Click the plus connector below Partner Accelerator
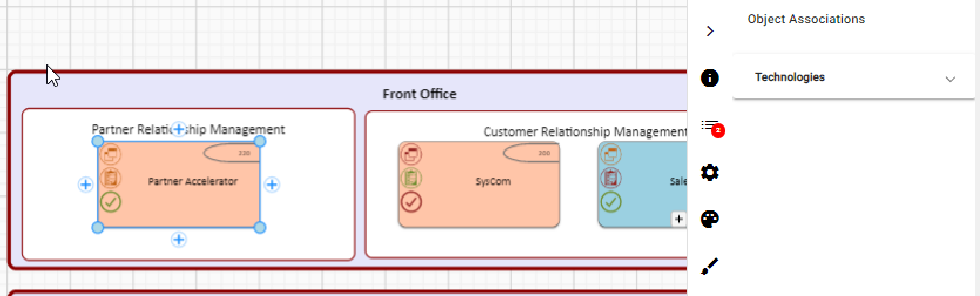Screen dimensions: 980x296 [179, 239]
